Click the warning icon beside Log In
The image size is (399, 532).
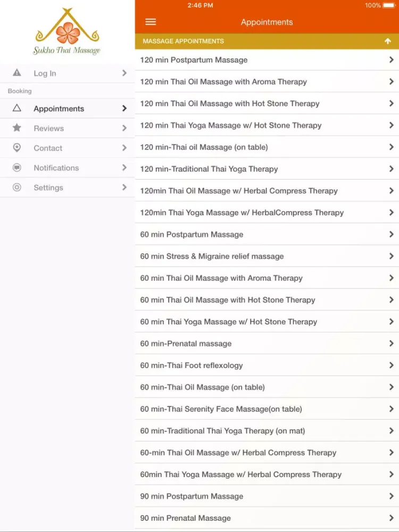(16, 73)
